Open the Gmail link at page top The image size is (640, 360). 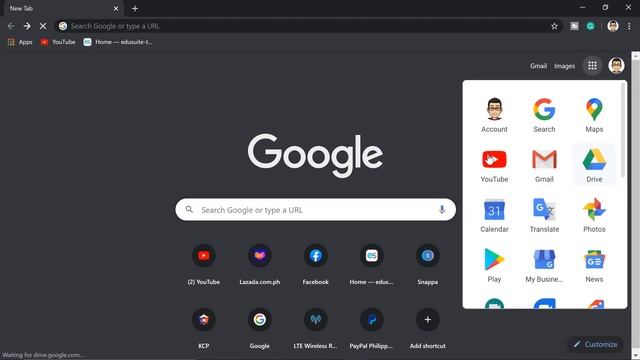point(538,66)
